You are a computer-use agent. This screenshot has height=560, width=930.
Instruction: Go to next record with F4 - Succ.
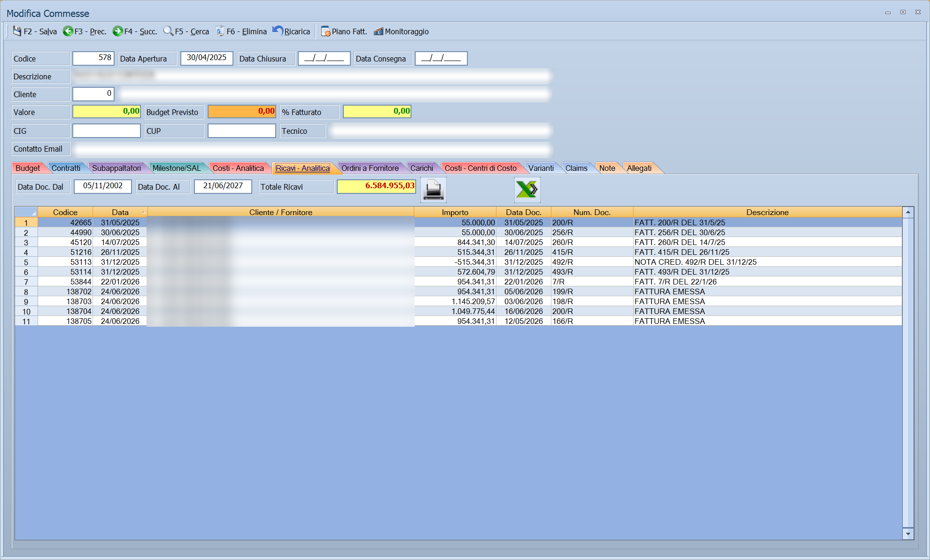click(135, 31)
